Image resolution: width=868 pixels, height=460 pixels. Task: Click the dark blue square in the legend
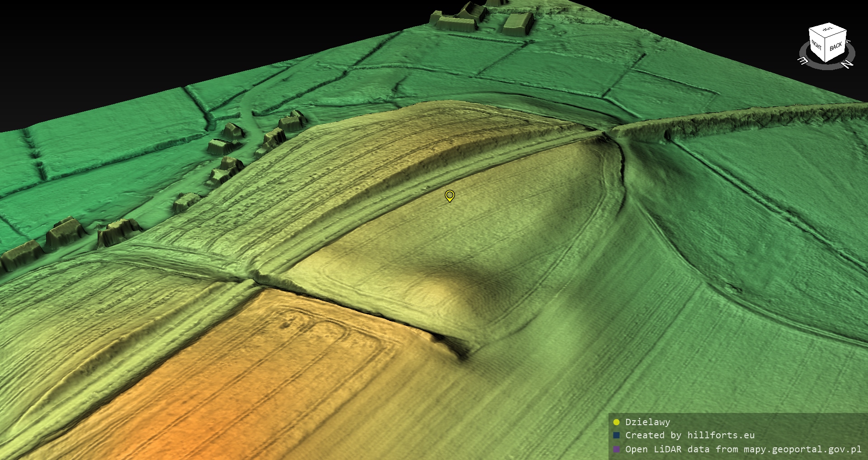click(x=616, y=436)
